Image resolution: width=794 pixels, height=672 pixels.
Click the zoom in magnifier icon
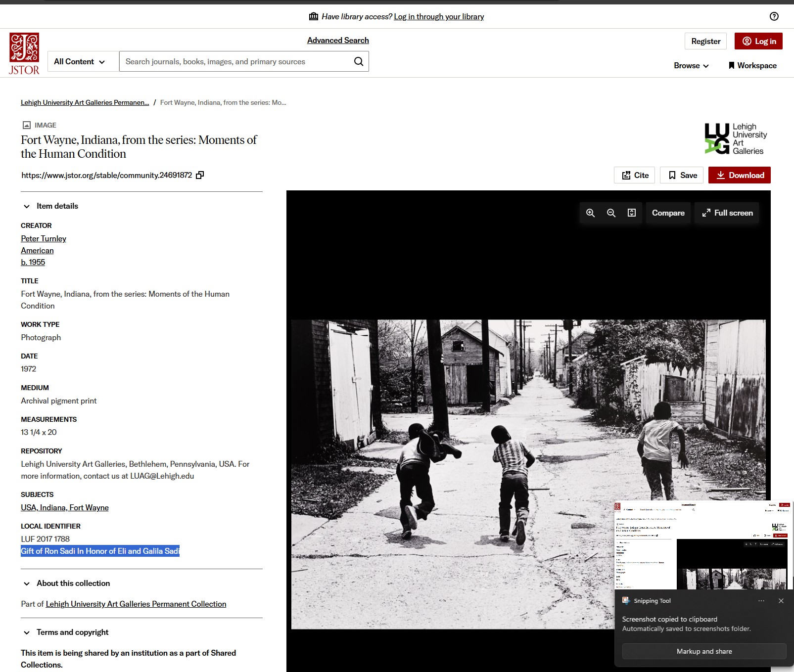(x=590, y=213)
